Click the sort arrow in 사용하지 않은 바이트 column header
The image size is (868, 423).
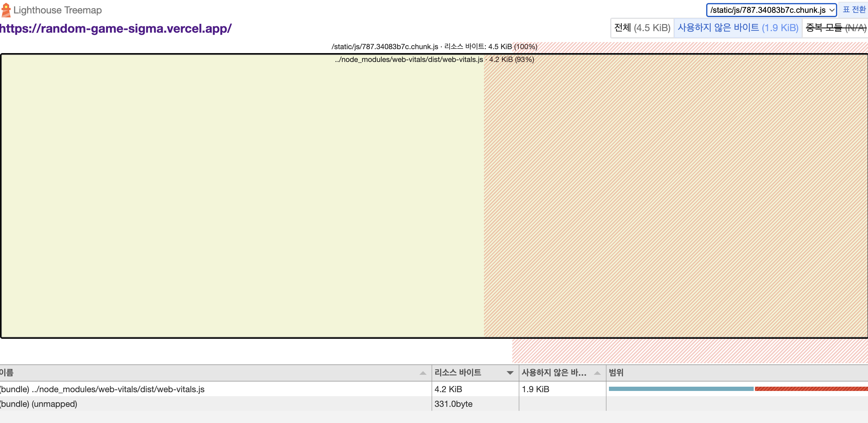pyautogui.click(x=597, y=373)
